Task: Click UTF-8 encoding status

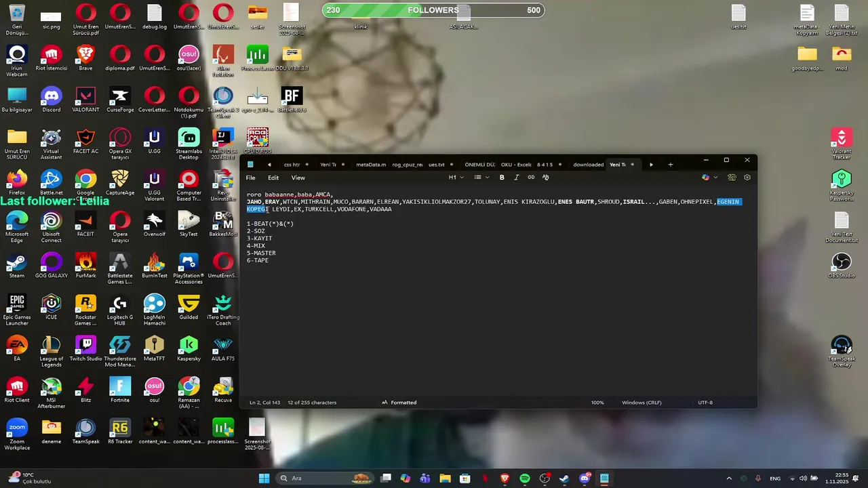Action: coord(705,403)
